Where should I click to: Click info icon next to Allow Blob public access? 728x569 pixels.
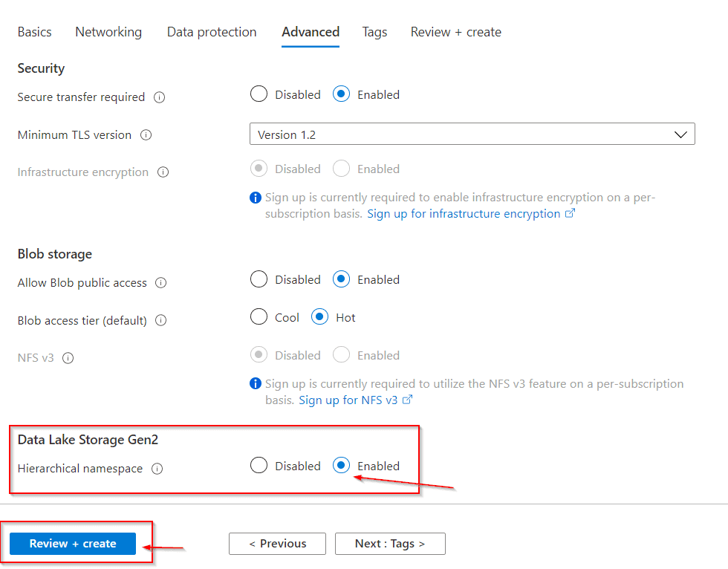161,283
